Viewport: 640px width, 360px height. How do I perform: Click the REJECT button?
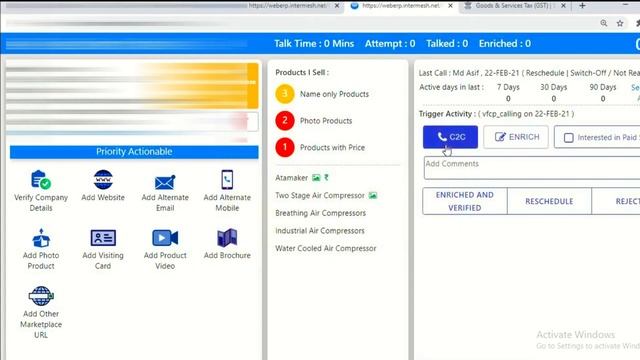[616, 201]
